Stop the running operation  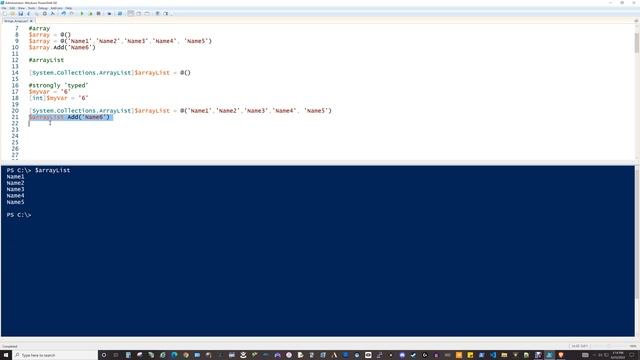(x=98, y=13)
